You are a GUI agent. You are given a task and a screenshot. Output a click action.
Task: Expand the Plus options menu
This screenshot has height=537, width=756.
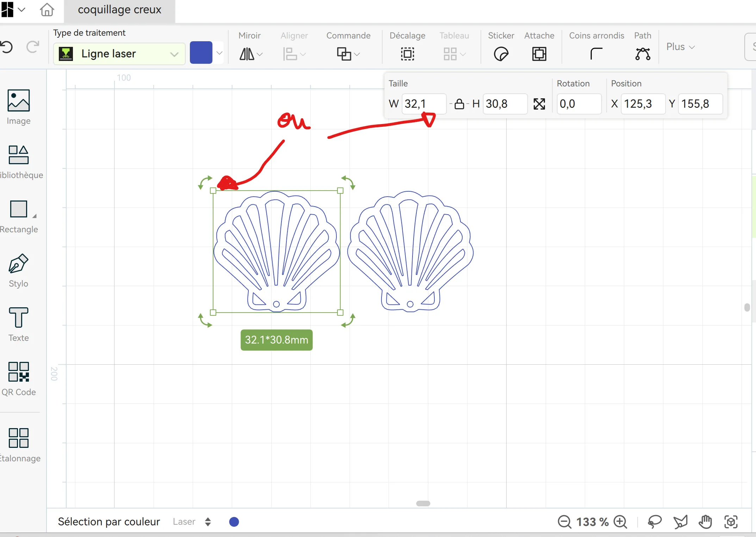click(680, 47)
